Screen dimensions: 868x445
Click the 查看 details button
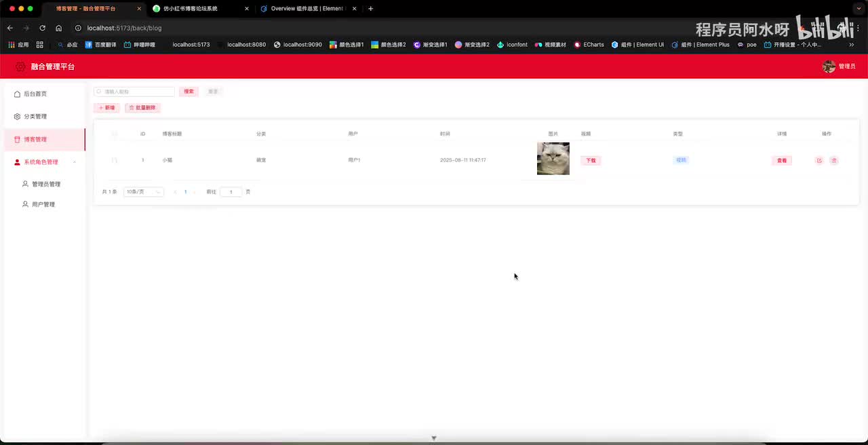click(782, 161)
